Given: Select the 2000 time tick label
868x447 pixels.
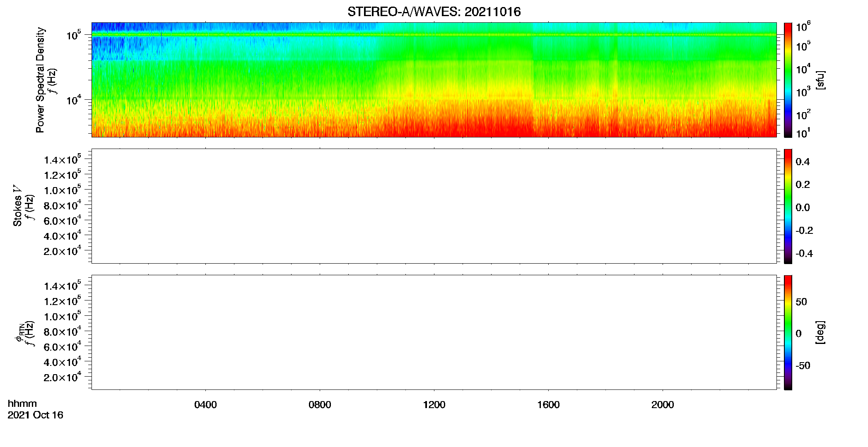Looking at the screenshot, I should pyautogui.click(x=663, y=405).
